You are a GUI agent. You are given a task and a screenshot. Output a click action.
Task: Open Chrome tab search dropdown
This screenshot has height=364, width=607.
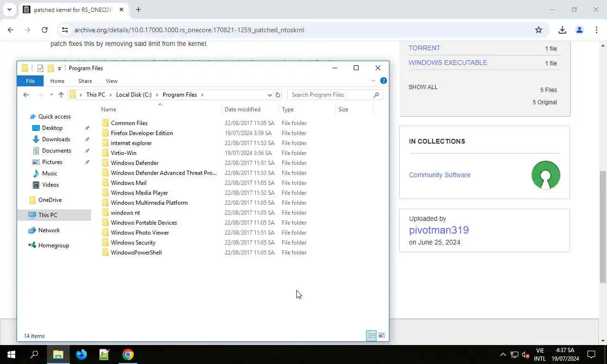tap(9, 9)
